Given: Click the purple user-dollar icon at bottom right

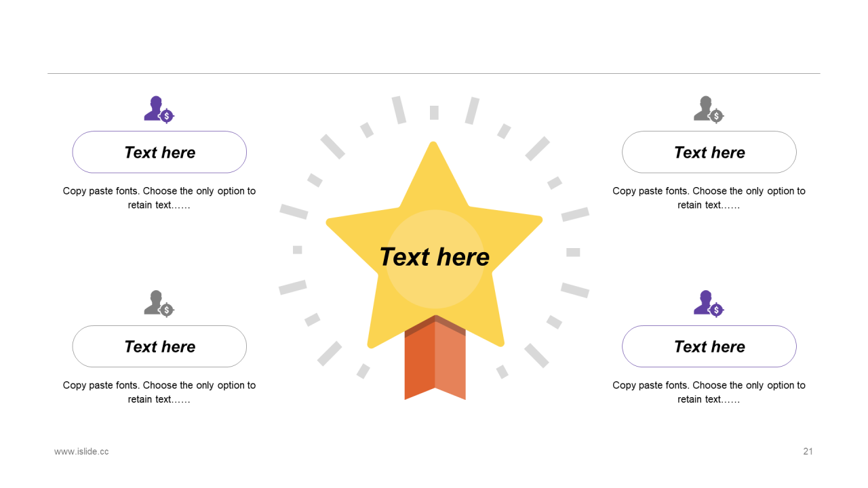Looking at the screenshot, I should pyautogui.click(x=709, y=304).
